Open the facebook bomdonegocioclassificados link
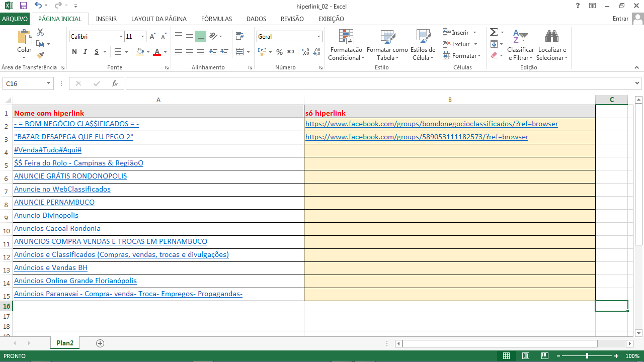Screen dimensions: 644x362 [x=432, y=124]
